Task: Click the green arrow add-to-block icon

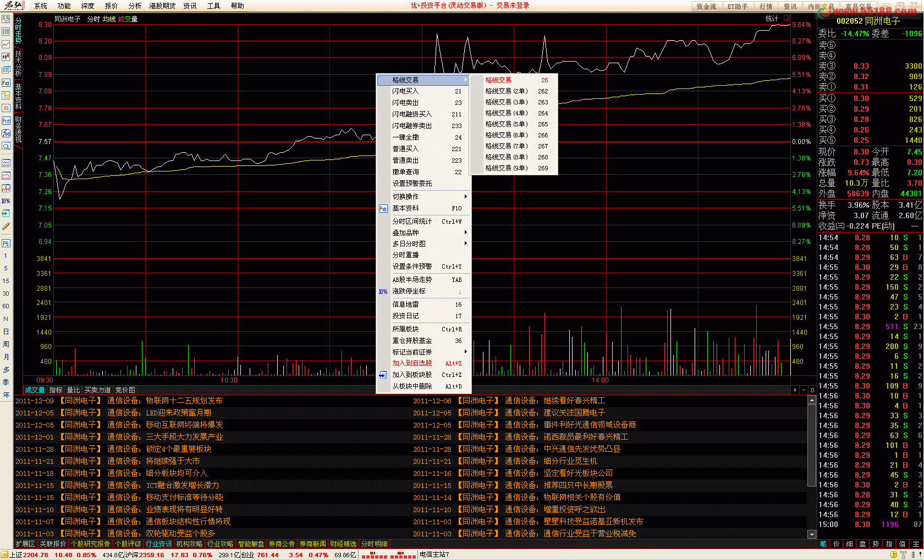Action: (x=6, y=213)
